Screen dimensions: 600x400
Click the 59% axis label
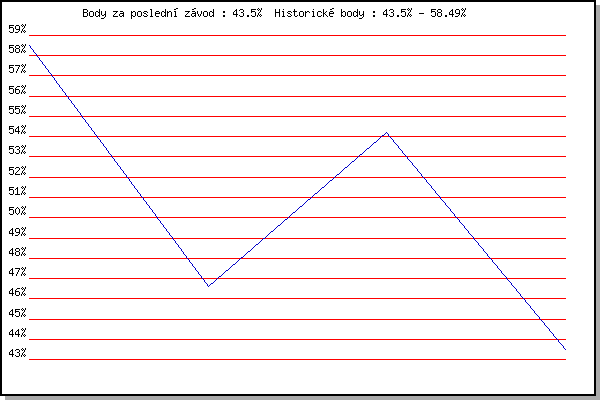pos(17,29)
